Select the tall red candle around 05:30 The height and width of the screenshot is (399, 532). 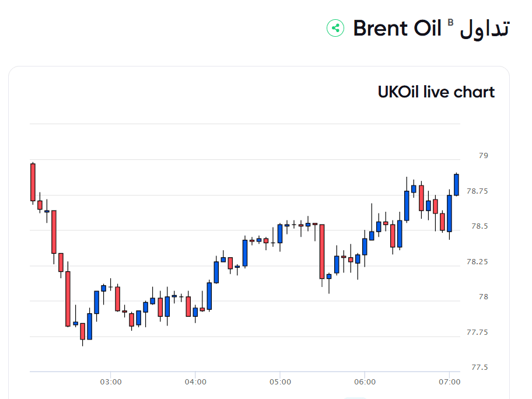(322, 251)
